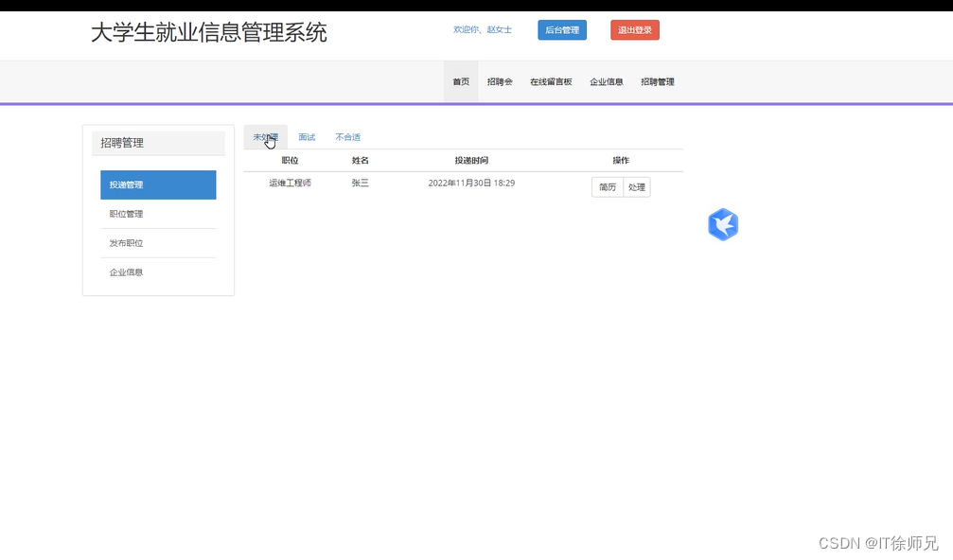Switch to the 面试 tab
The width and height of the screenshot is (953, 560).
click(x=307, y=137)
